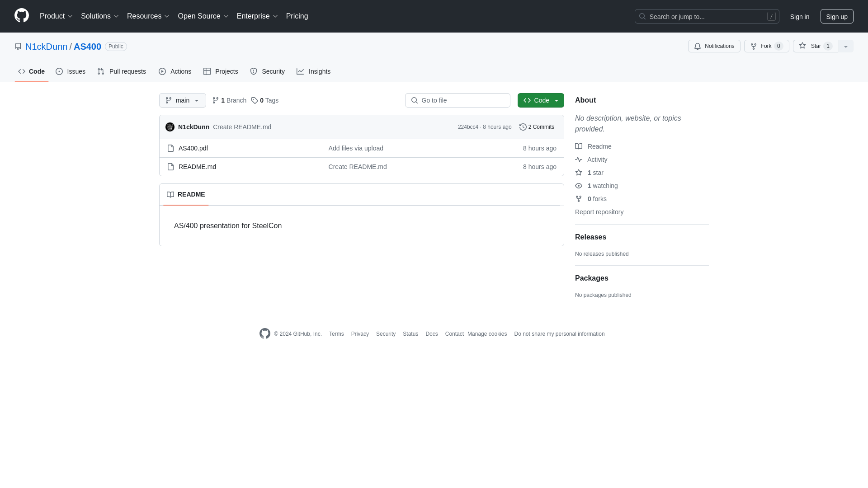View the 1 star stargazers link

tap(589, 173)
